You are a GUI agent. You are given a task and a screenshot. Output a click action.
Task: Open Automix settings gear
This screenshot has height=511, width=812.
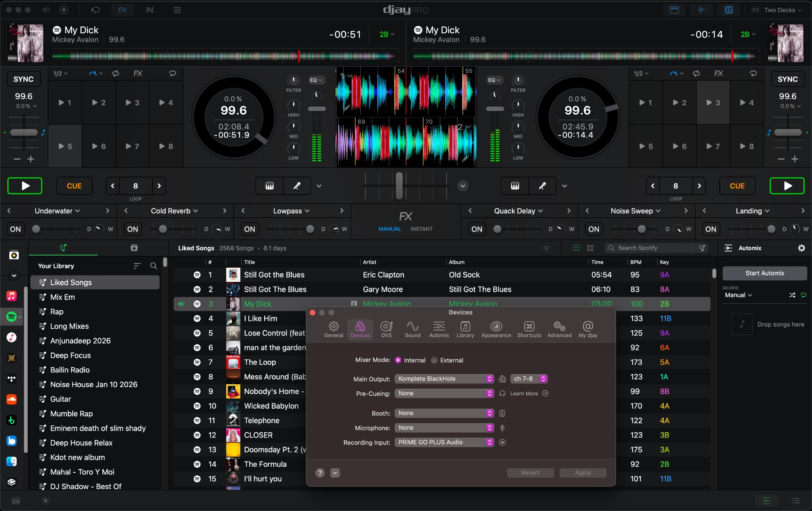coord(801,248)
